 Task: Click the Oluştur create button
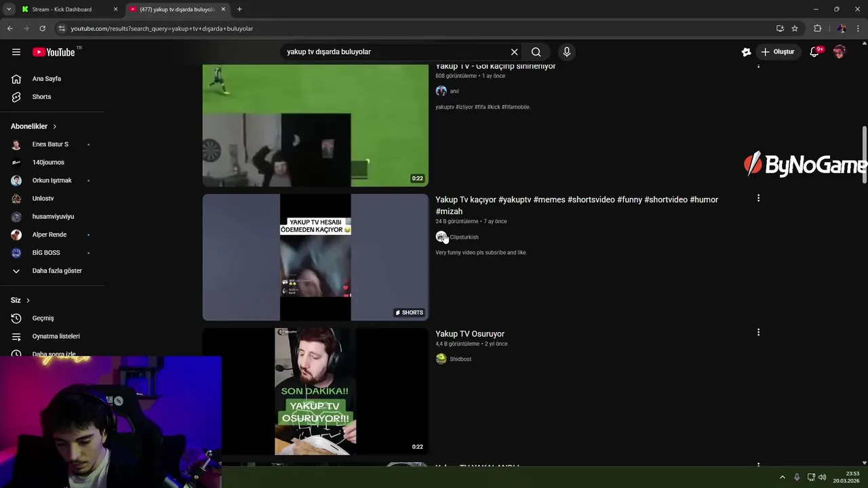point(777,52)
